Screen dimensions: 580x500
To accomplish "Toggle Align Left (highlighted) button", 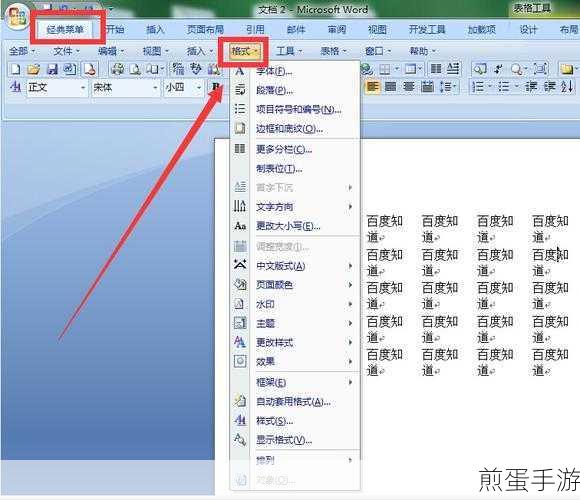I will coord(372,87).
